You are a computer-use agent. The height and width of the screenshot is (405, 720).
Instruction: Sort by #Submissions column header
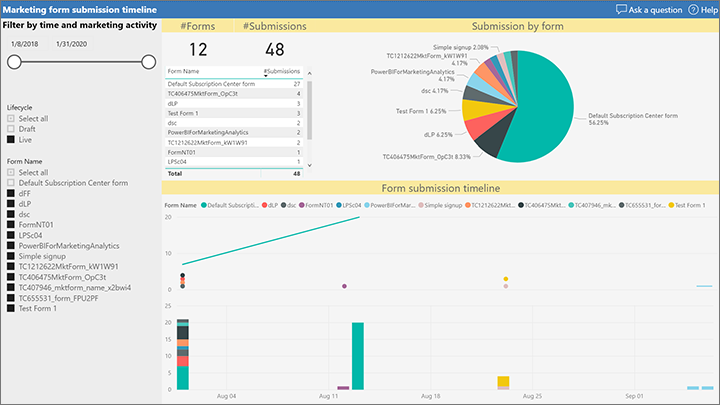coord(282,71)
